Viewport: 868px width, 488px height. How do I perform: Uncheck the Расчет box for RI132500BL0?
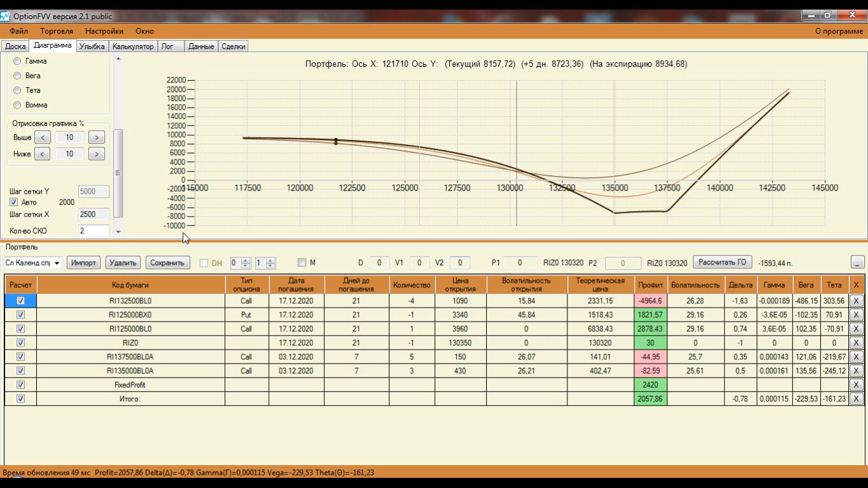20,301
